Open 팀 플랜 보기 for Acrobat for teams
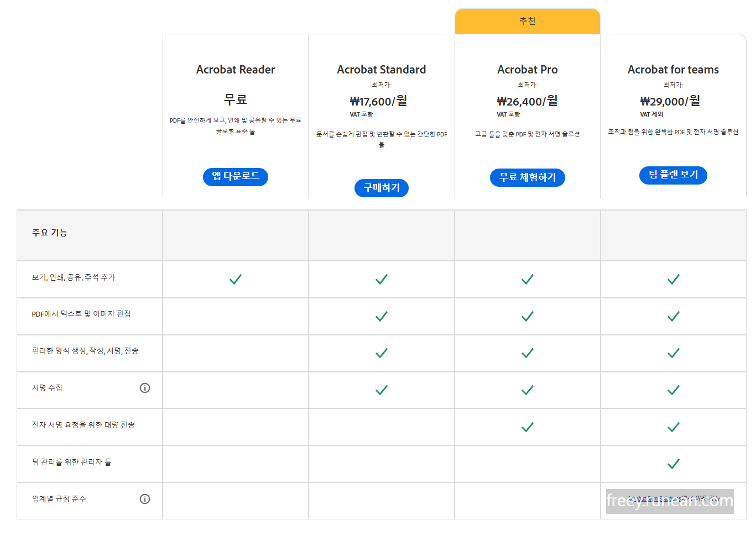 click(x=673, y=175)
